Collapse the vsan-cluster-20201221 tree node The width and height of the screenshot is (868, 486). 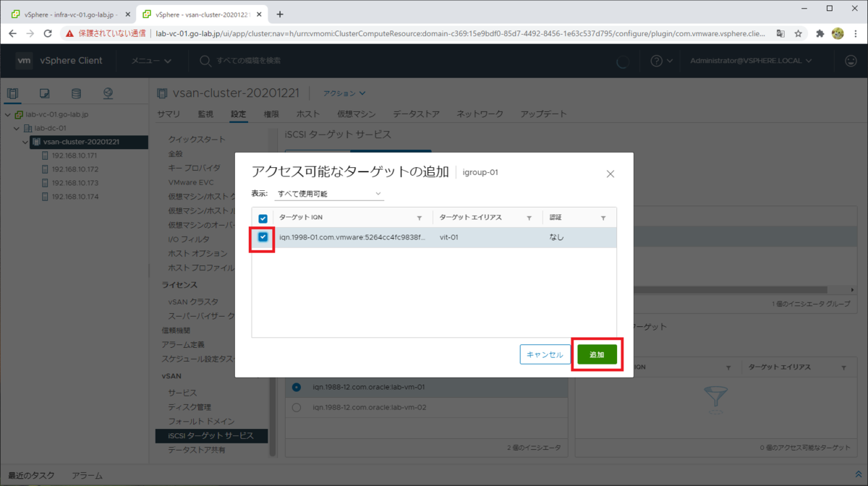(26, 142)
